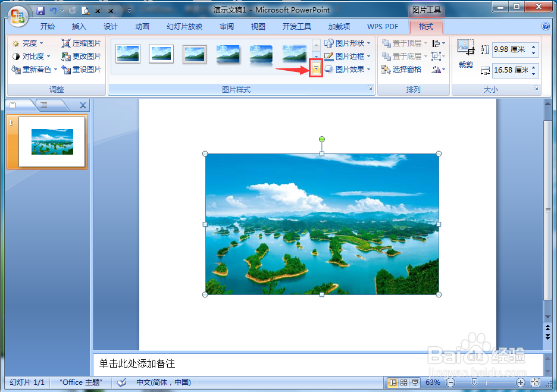The image size is (557, 392).
Task: Open the 加载项 tab
Action: 339,27
